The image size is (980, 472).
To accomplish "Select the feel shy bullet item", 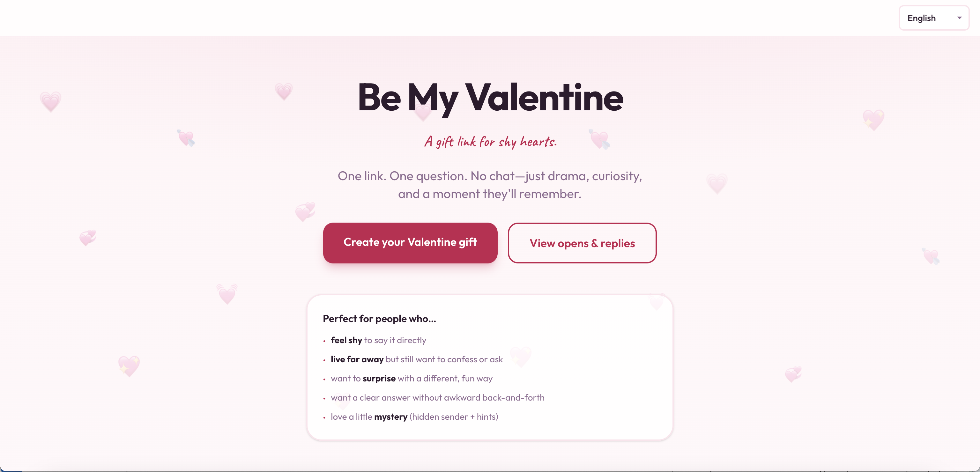I will coord(378,340).
